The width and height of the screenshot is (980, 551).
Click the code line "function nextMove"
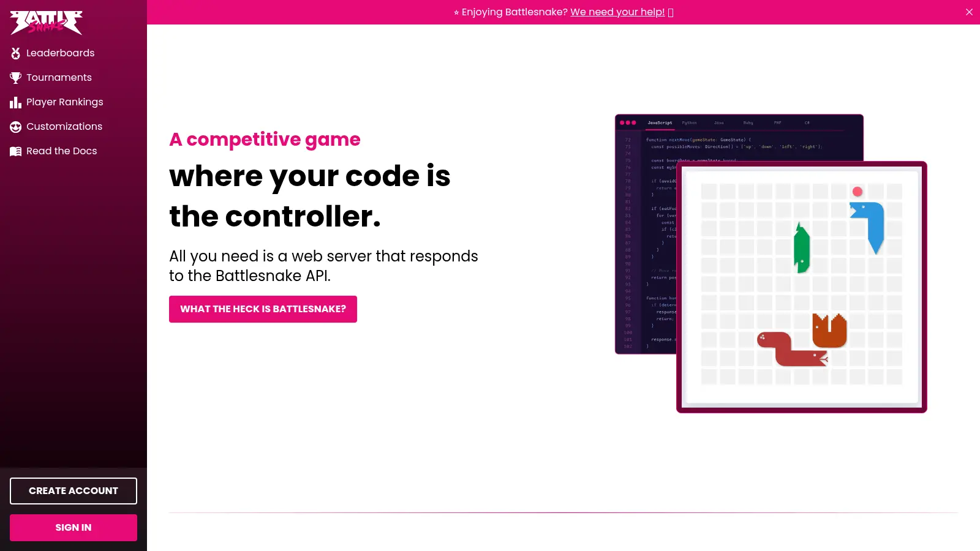(x=698, y=140)
